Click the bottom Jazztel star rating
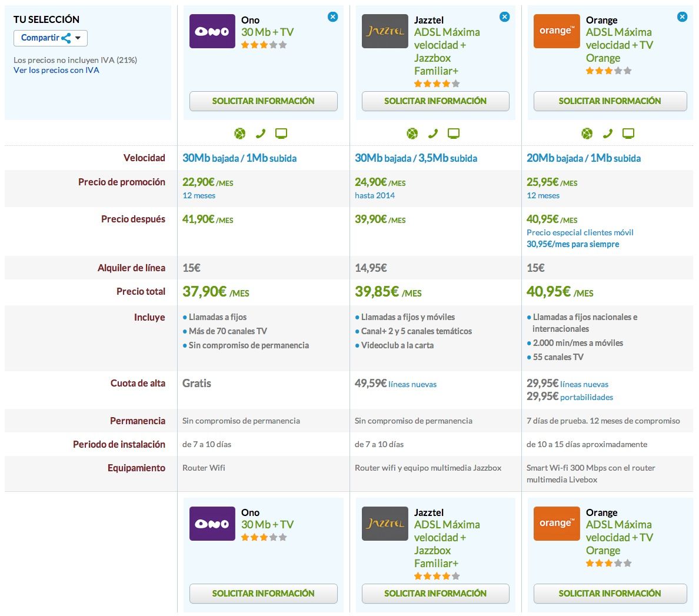Image resolution: width=699 pixels, height=616 pixels. click(x=437, y=576)
